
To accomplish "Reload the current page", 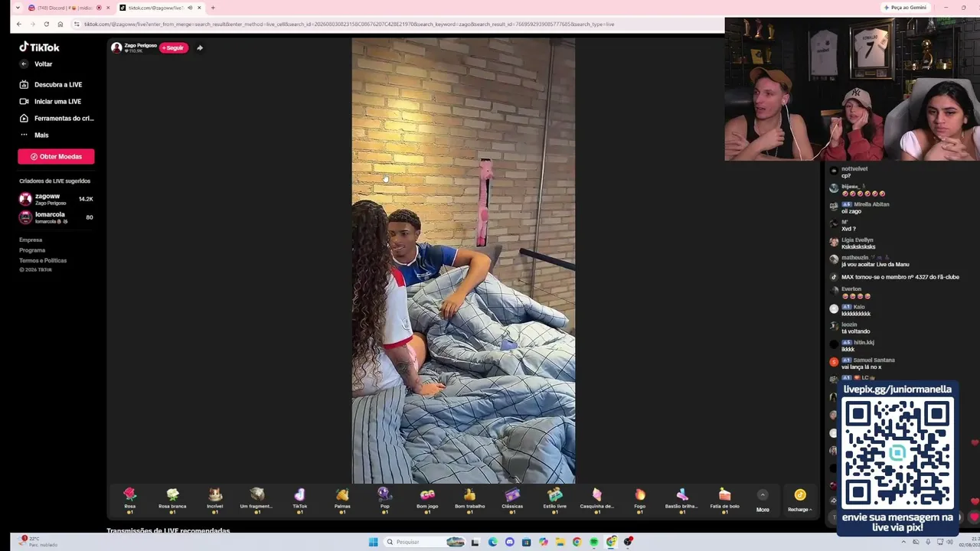I will click(x=46, y=24).
